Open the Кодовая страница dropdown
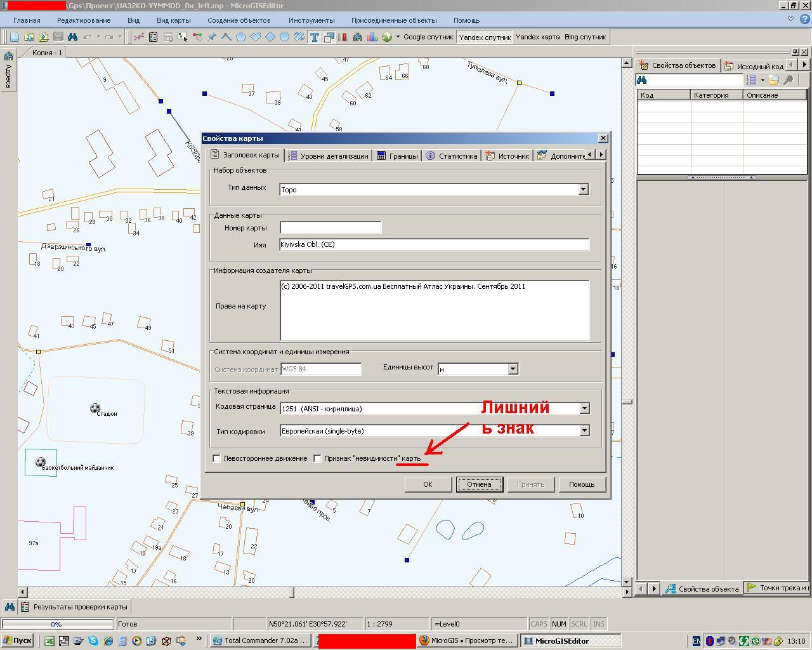Viewport: 812px width, 650px height. [x=584, y=409]
